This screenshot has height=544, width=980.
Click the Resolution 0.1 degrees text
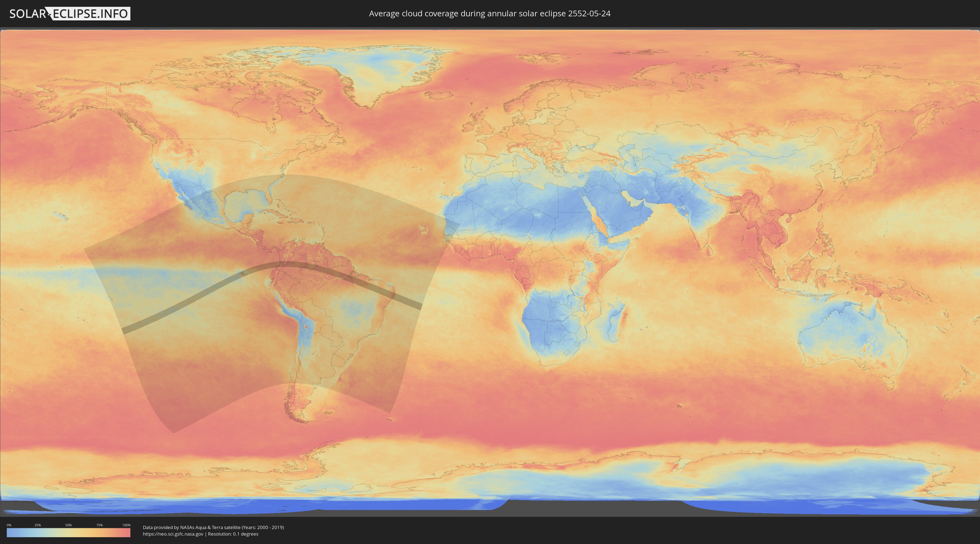tap(233, 534)
